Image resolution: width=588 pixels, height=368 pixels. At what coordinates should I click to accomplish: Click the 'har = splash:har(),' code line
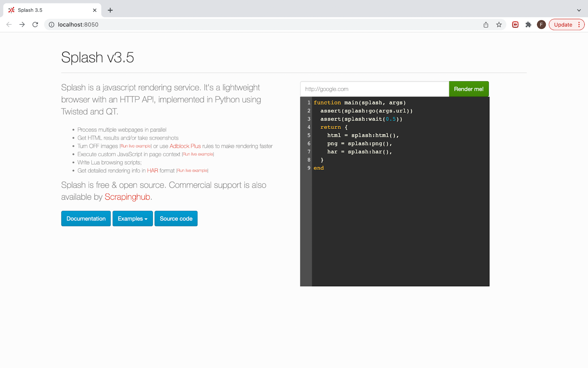click(x=359, y=152)
